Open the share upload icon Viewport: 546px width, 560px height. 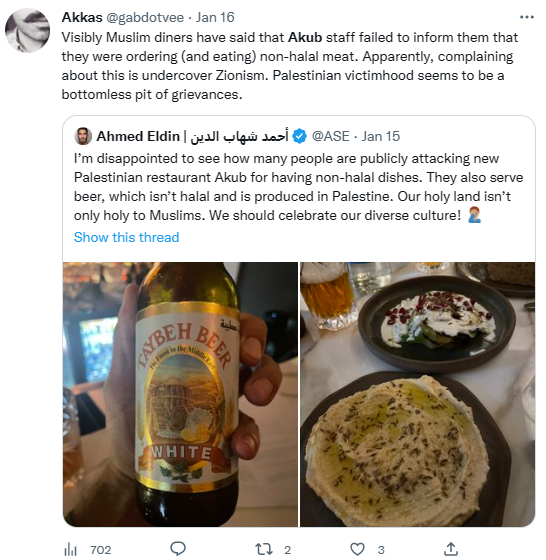(451, 549)
